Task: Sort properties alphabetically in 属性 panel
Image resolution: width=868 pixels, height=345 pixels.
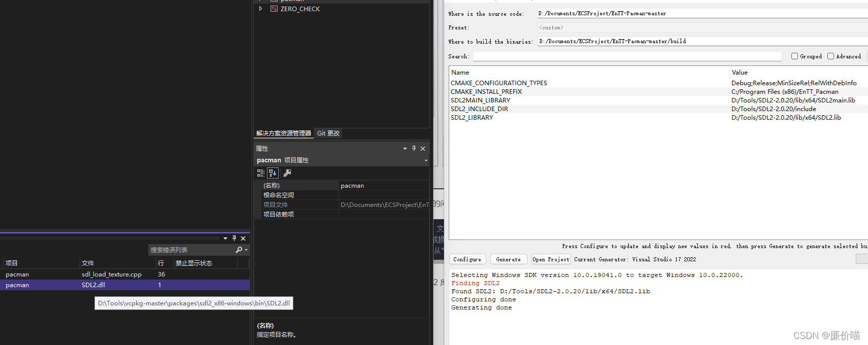Action: (x=273, y=173)
